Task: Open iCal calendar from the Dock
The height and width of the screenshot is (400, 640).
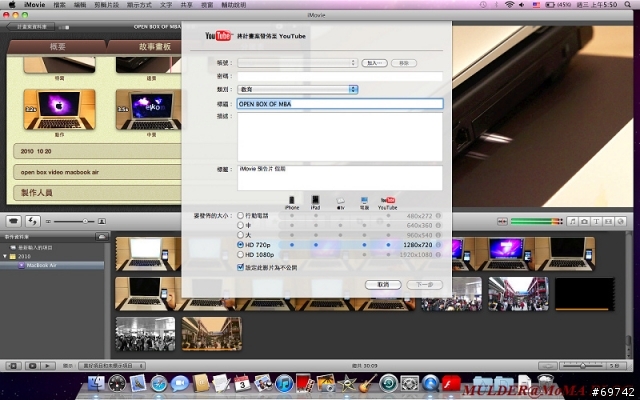Action: 242,384
